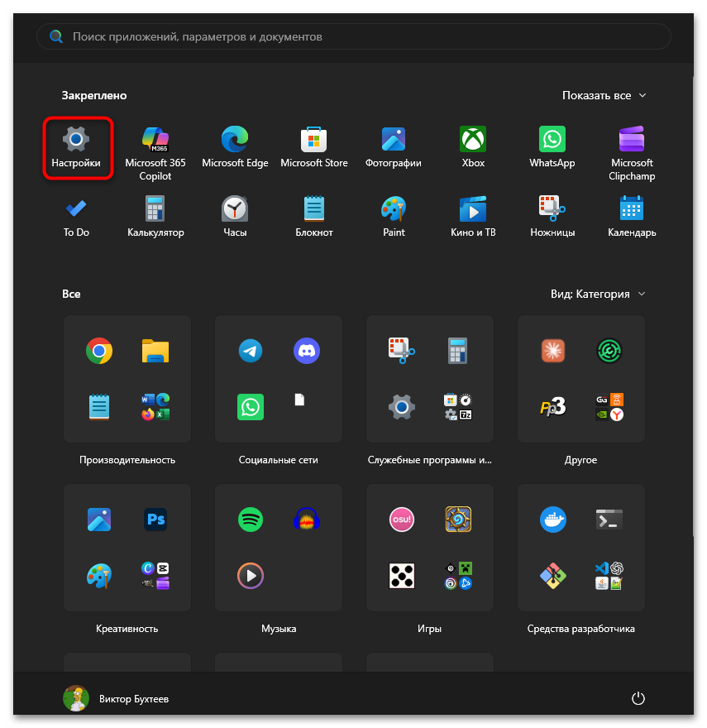Image resolution: width=707 pixels, height=728 pixels.
Task: Open Snipping Tool in Служебные программы
Action: click(x=402, y=351)
